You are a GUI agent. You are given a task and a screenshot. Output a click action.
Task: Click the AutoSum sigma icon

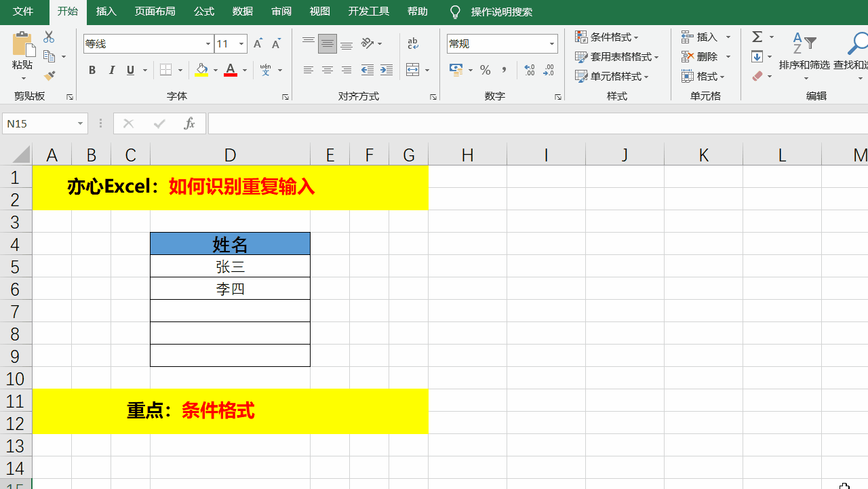pos(757,37)
